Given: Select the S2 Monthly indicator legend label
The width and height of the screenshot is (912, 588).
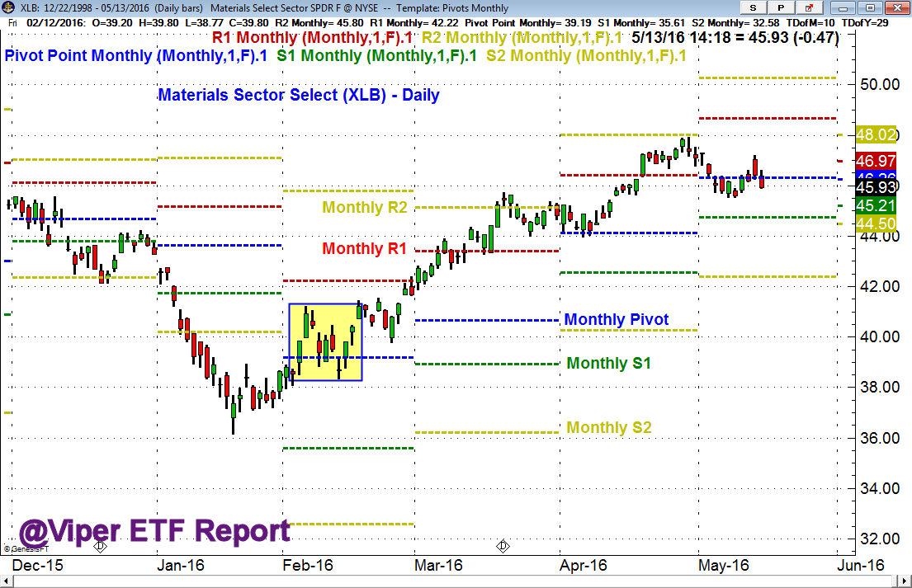Looking at the screenshot, I should tap(586, 56).
